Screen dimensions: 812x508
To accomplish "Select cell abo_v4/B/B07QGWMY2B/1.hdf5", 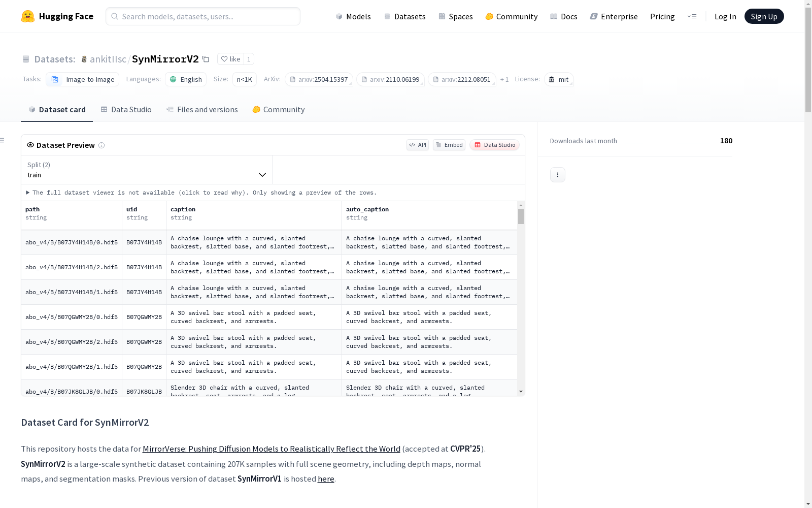I will 72,367.
